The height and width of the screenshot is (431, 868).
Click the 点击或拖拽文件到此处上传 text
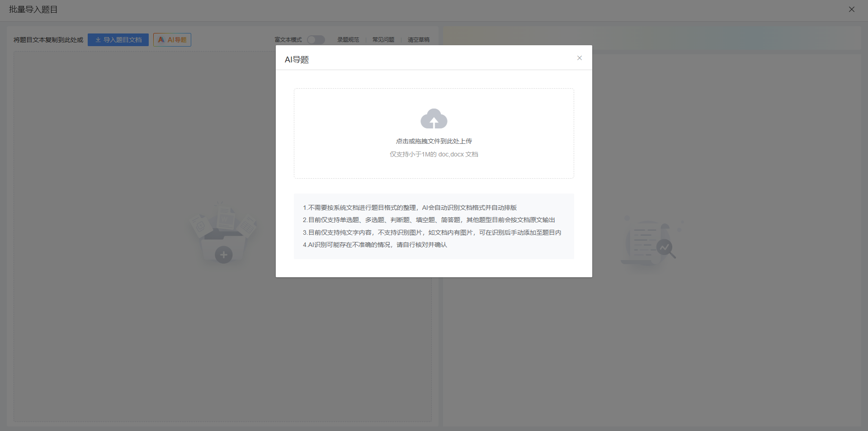click(x=434, y=141)
